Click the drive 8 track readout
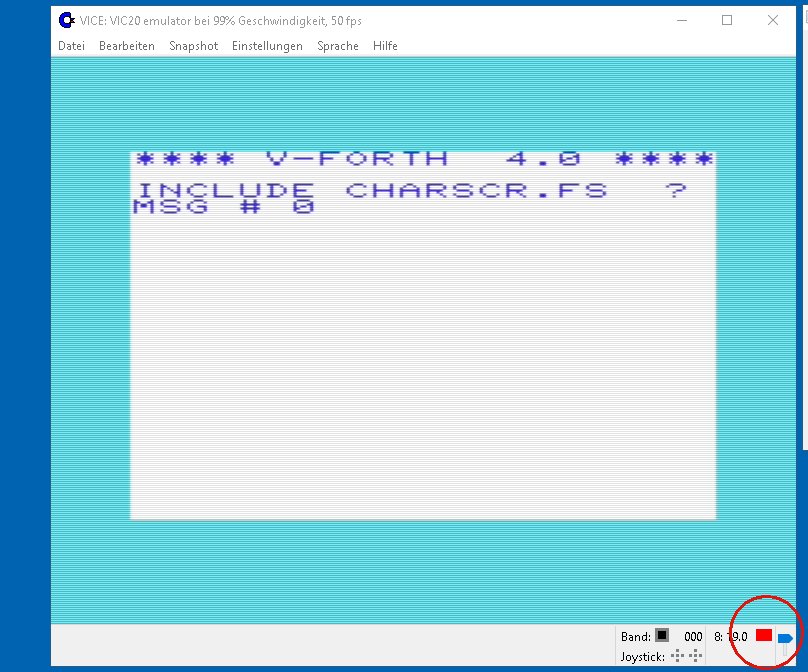 (731, 637)
